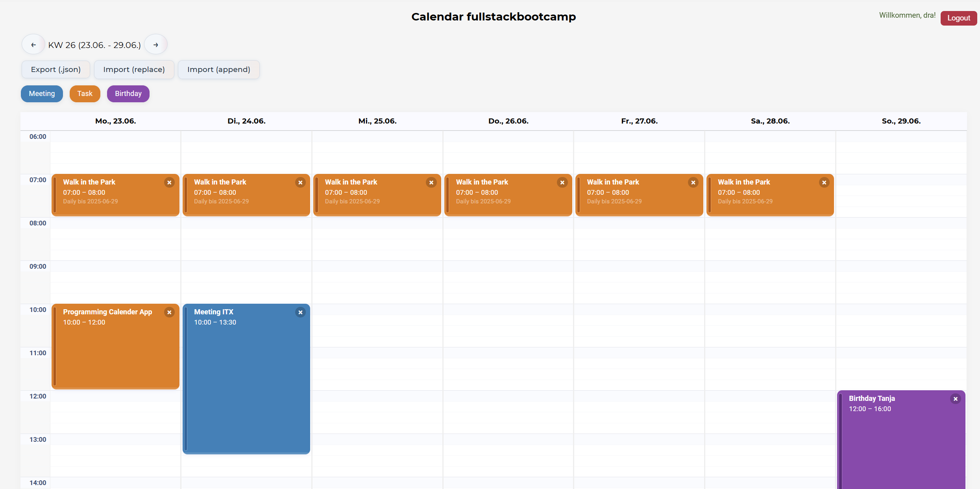Click the Mo., 23.06. day header
980x489 pixels.
(116, 121)
